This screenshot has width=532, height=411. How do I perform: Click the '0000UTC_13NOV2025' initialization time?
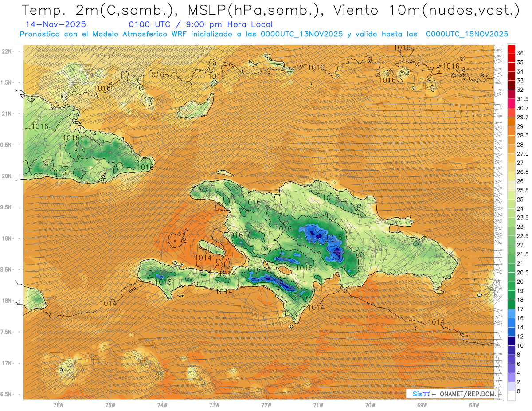click(x=301, y=34)
